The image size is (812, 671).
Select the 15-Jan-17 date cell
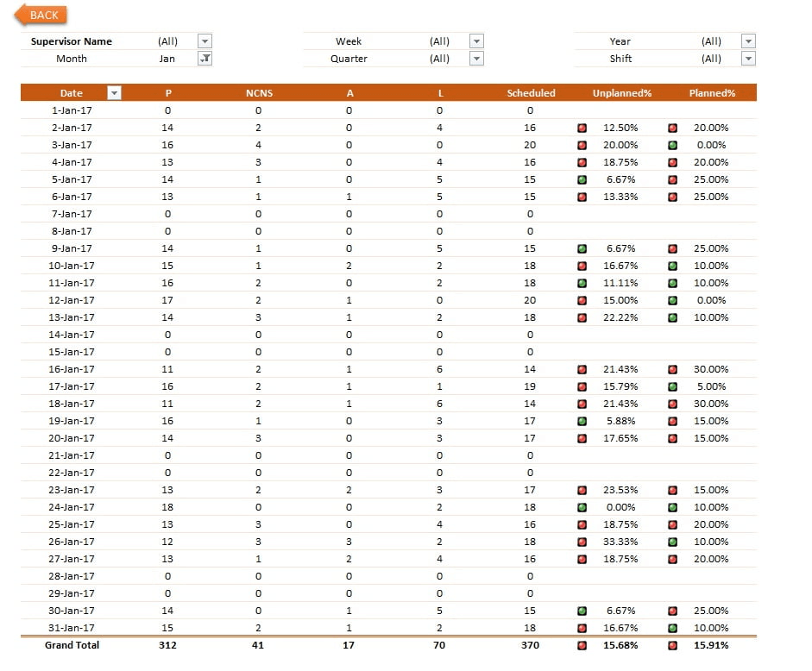pyautogui.click(x=72, y=352)
